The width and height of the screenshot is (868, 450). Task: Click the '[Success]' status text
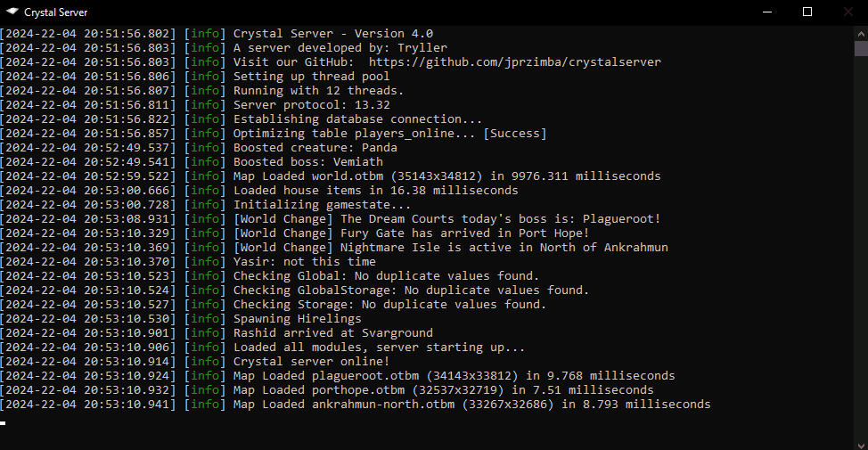coord(514,134)
